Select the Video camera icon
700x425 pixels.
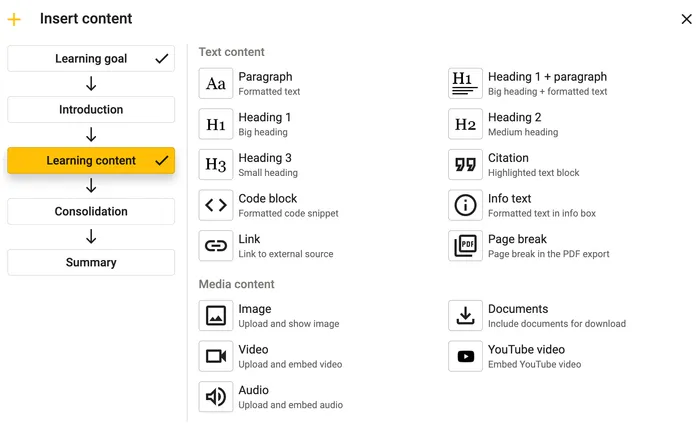pyautogui.click(x=216, y=356)
